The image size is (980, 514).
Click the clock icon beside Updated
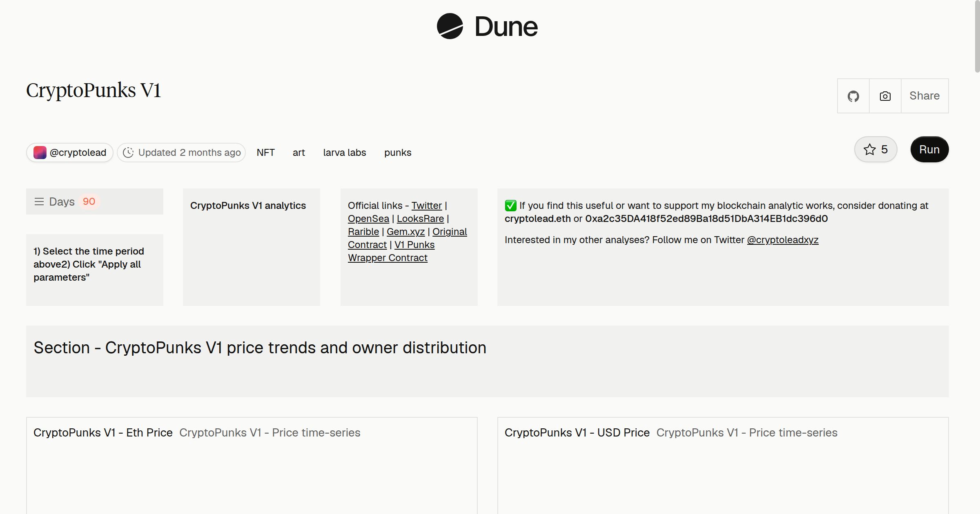[128, 153]
